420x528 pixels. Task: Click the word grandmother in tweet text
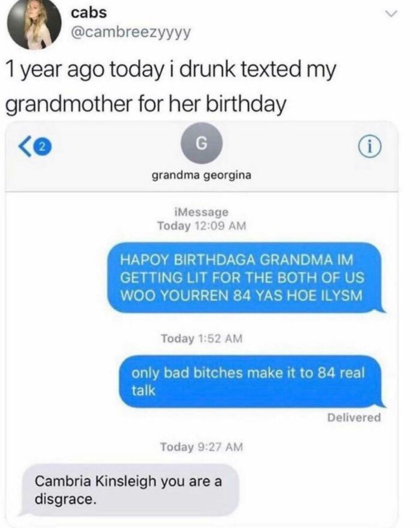[x=69, y=104]
